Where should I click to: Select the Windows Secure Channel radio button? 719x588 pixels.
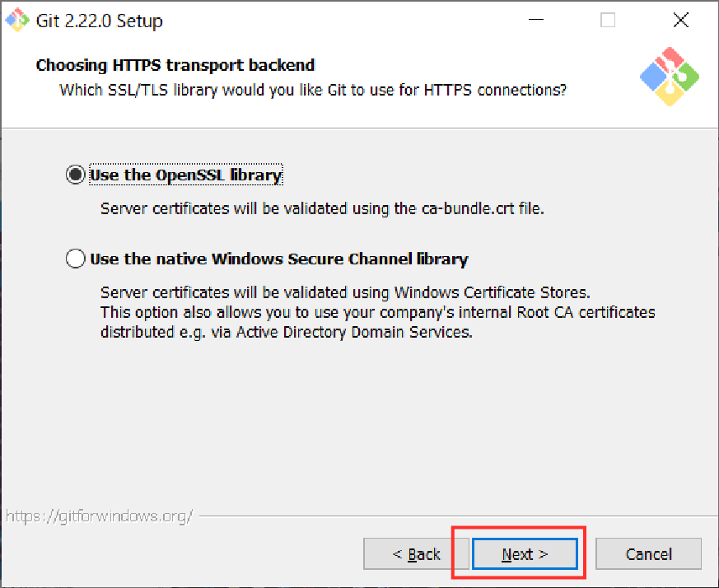[75, 259]
